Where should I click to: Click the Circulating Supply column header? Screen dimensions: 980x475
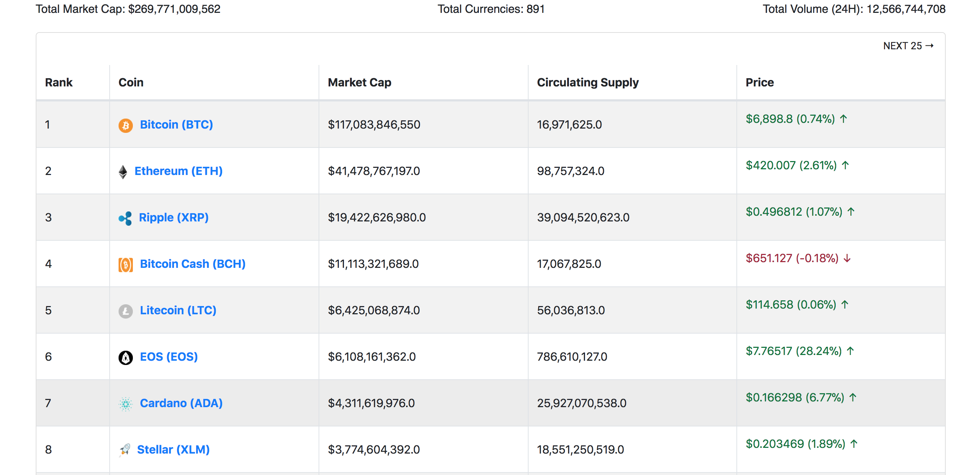click(588, 82)
